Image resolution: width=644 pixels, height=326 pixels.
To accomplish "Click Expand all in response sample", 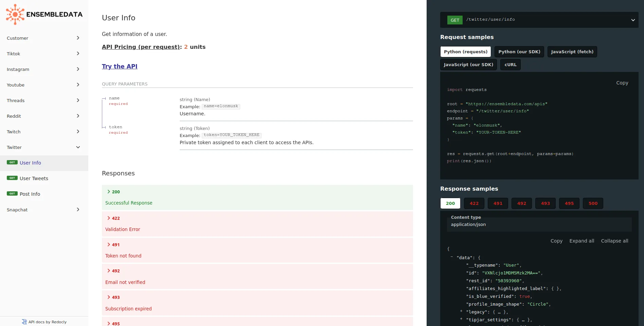I will (582, 241).
